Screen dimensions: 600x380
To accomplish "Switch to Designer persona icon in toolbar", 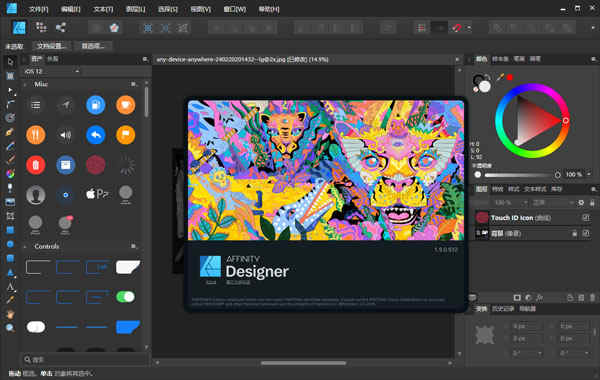I will click(x=19, y=28).
